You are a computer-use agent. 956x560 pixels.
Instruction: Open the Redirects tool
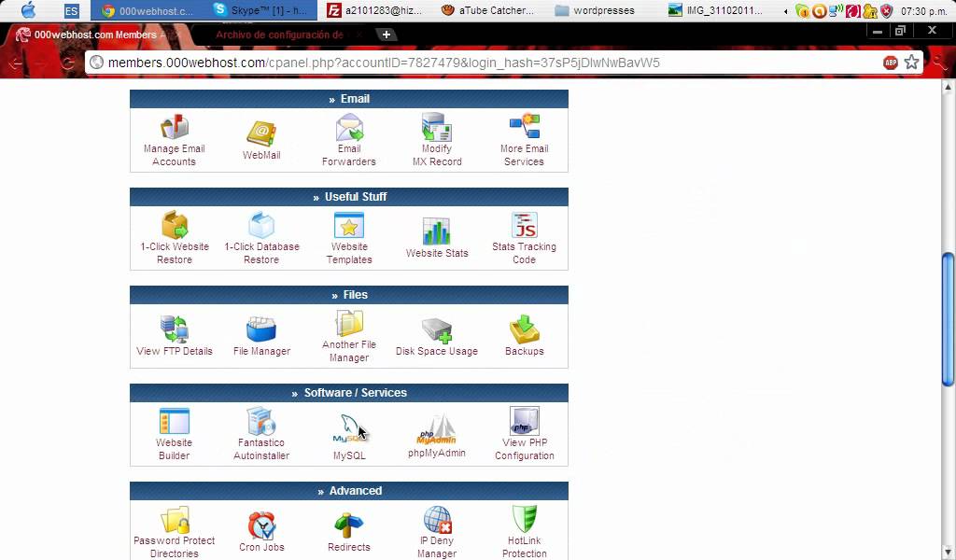click(x=349, y=533)
